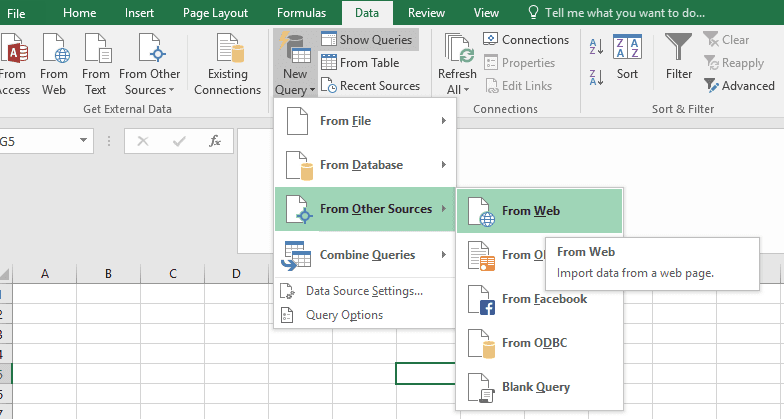Click the Combine Queries table icon
Viewport: 784px width, 419px height.
(x=296, y=256)
